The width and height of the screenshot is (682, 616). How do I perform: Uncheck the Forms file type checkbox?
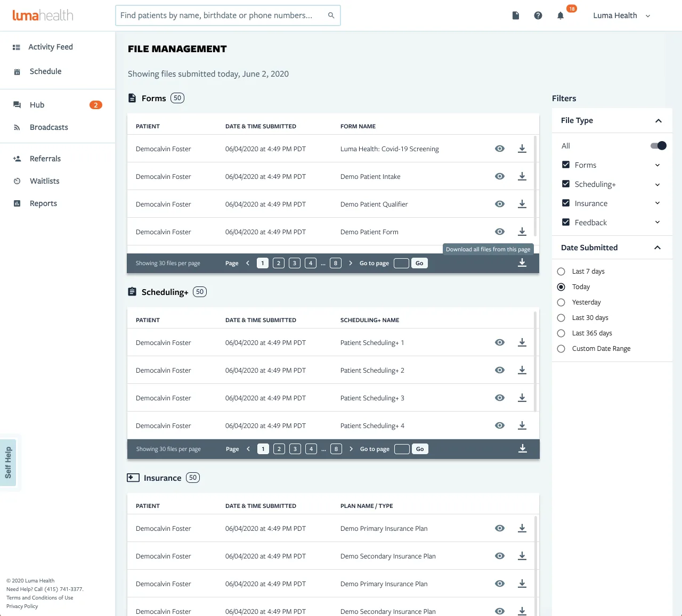point(566,165)
